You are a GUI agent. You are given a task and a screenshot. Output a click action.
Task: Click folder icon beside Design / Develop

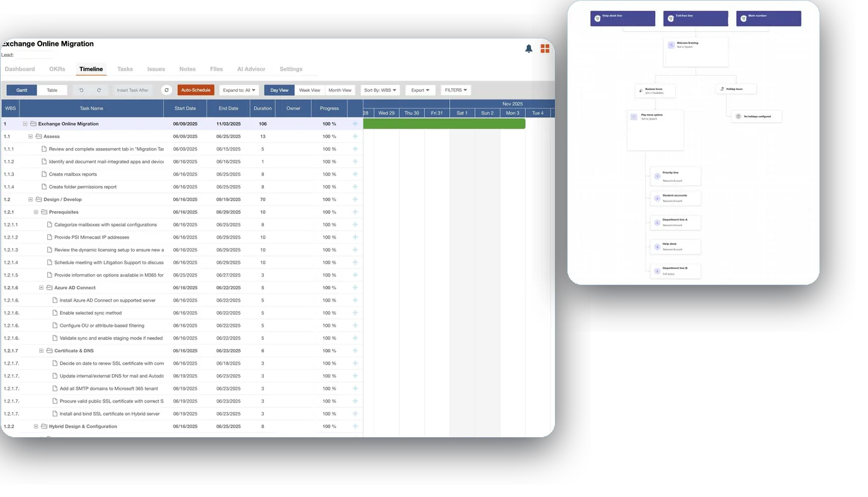coord(38,199)
